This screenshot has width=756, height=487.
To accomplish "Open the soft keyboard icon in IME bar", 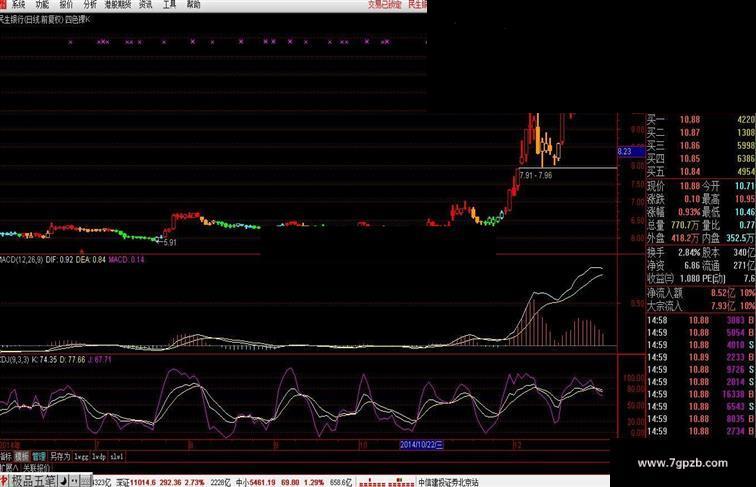I will 85,481.
